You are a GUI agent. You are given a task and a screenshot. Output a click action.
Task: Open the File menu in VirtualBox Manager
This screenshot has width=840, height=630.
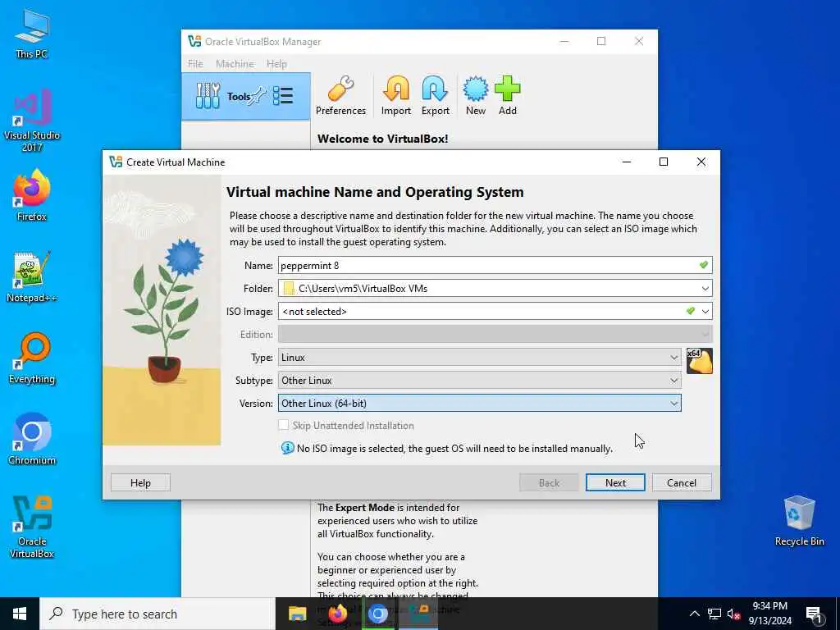[195, 64]
